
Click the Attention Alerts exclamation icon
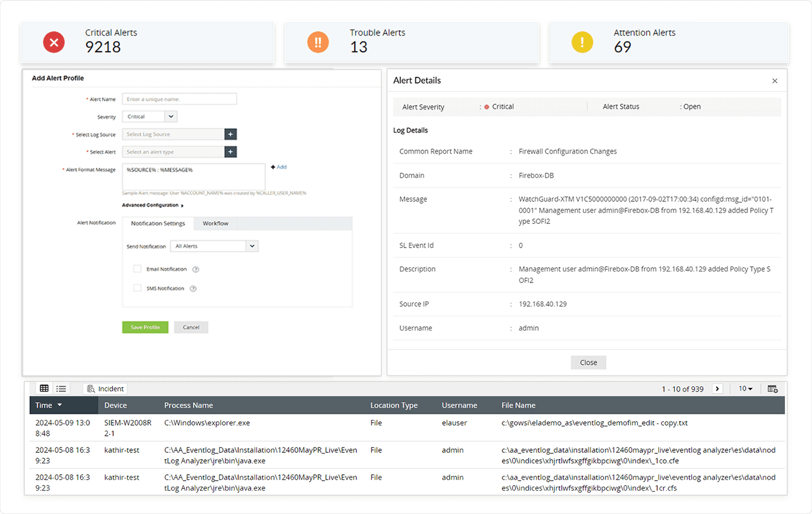coord(582,42)
